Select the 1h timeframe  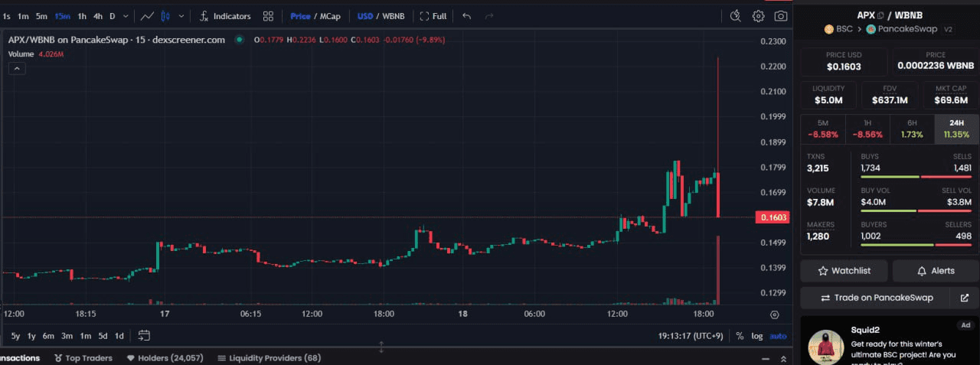(82, 16)
